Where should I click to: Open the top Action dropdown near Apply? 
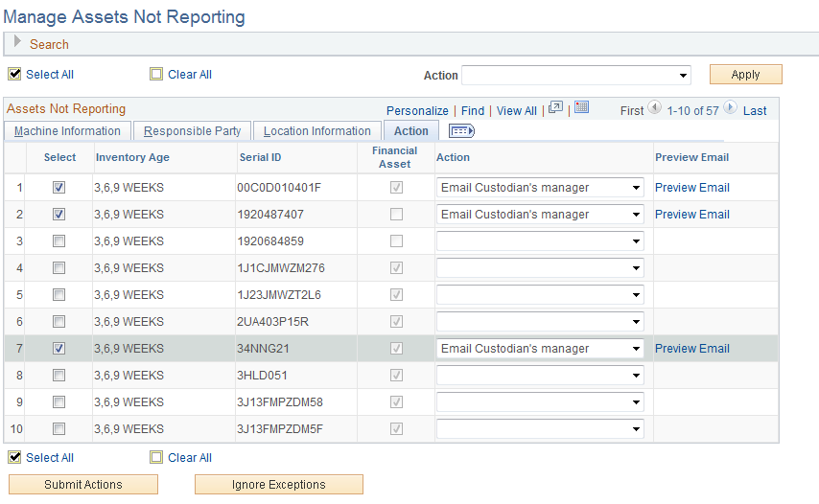tap(576, 75)
